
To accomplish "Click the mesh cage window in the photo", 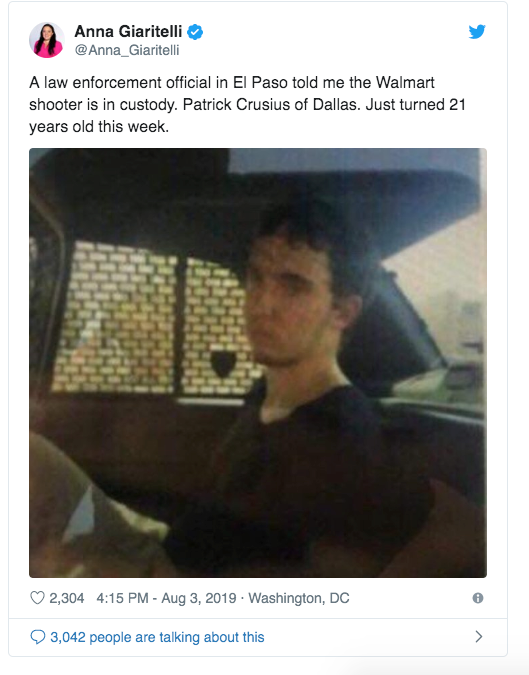I will 153,318.
